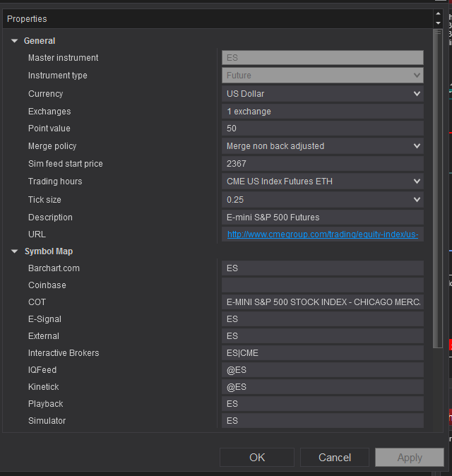452x476 pixels.
Task: Click the Kinetick symbol field
Action: 322,387
